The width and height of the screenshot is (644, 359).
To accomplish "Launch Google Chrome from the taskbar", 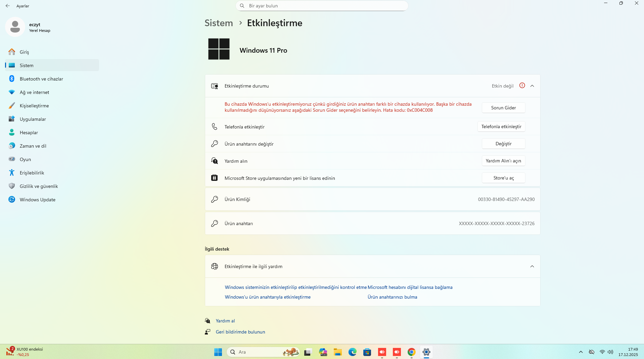I will 412,352.
